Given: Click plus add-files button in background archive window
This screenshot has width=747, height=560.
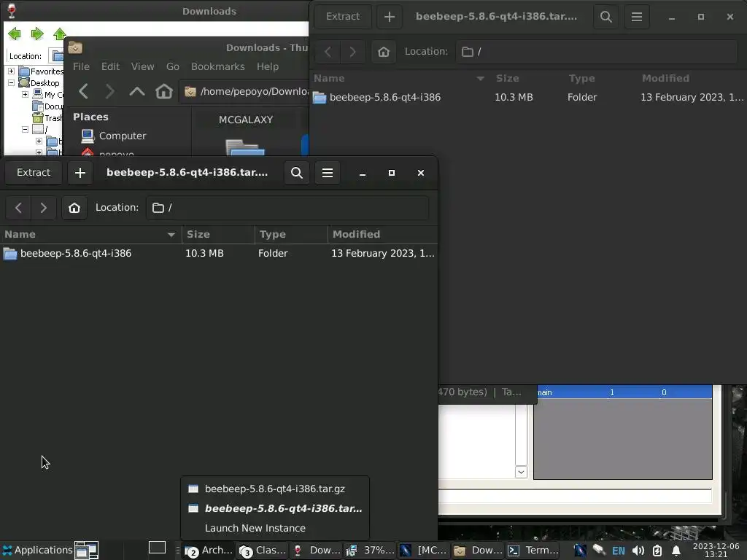Looking at the screenshot, I should point(390,17).
